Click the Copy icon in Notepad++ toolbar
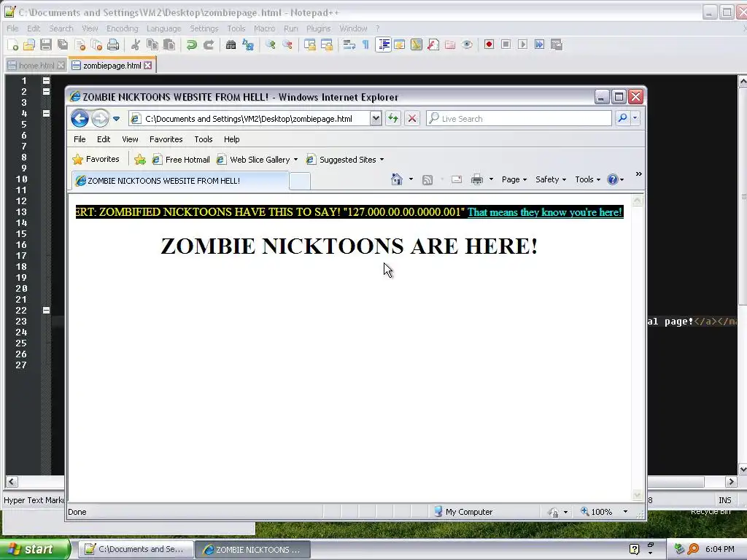The image size is (747, 560). [152, 44]
